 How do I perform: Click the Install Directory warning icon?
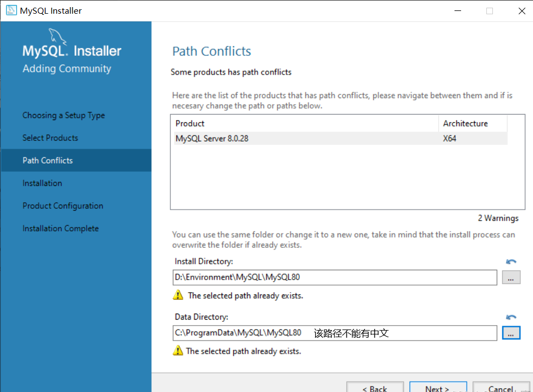click(x=178, y=296)
